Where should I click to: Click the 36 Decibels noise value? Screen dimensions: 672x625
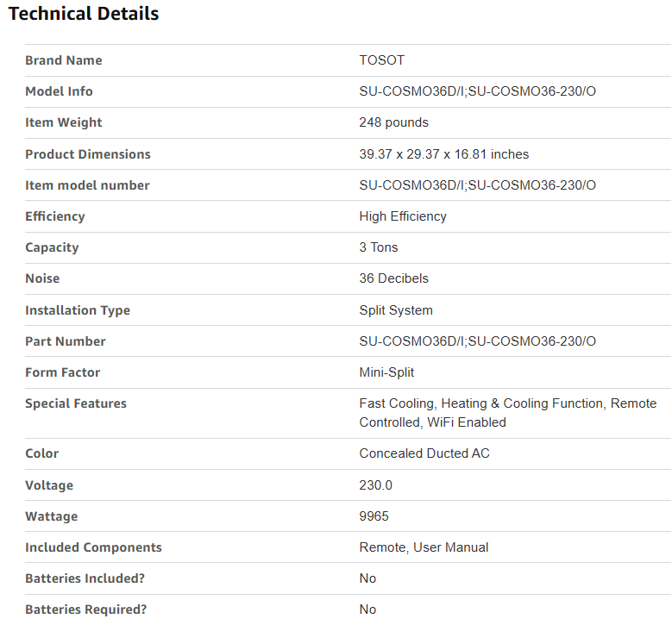click(x=393, y=278)
